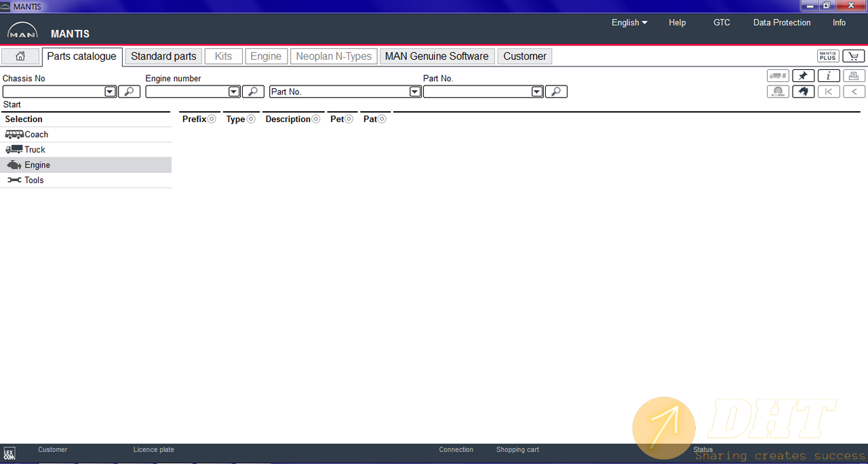Toggle sort on Description column

click(x=316, y=119)
